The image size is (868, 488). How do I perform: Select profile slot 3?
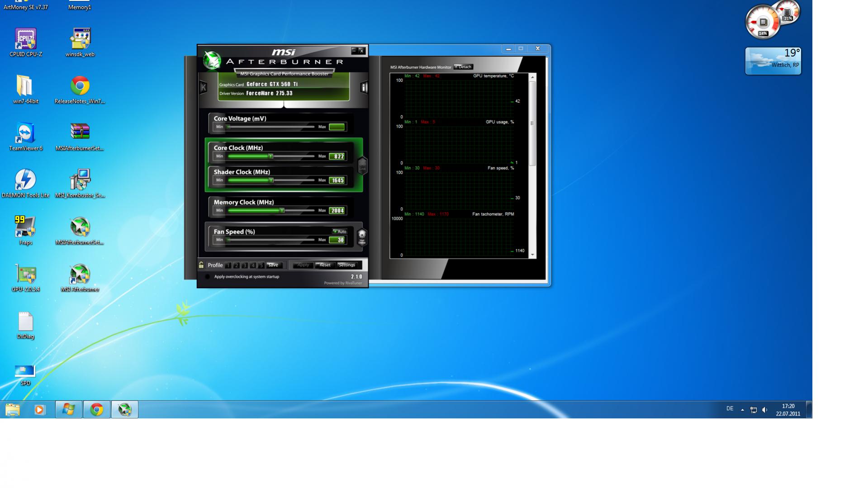[245, 265]
